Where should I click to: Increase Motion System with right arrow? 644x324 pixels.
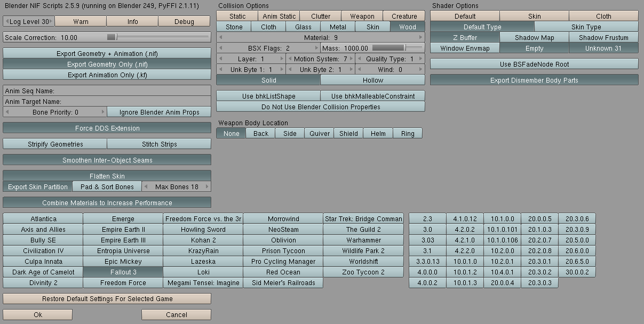[351, 59]
